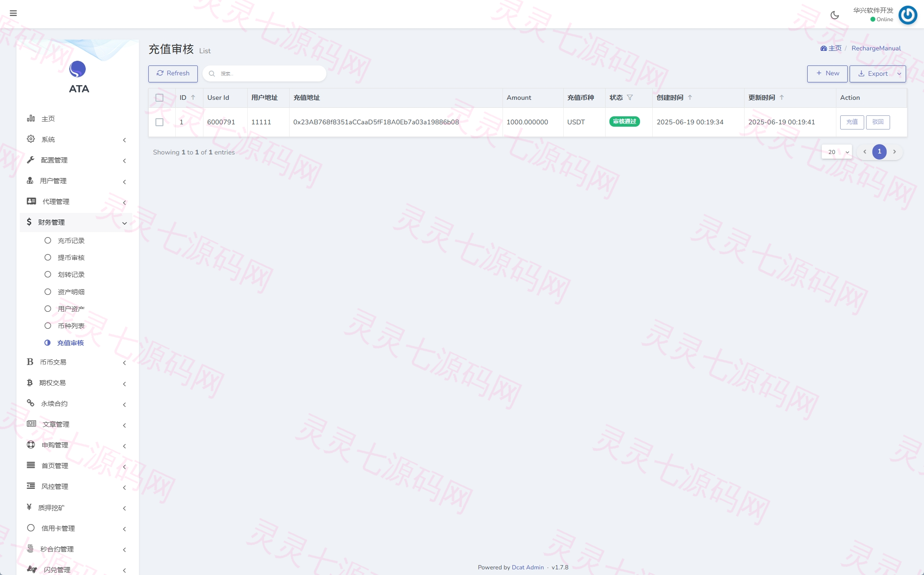Click the 驳回 action button in row 1
The width and height of the screenshot is (924, 575).
pos(878,122)
